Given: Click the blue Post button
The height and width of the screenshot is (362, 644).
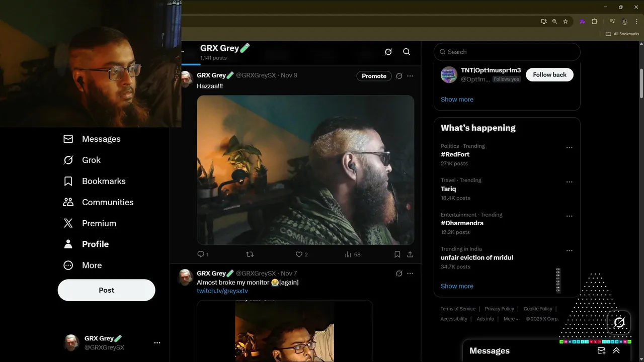Looking at the screenshot, I should coord(106,290).
